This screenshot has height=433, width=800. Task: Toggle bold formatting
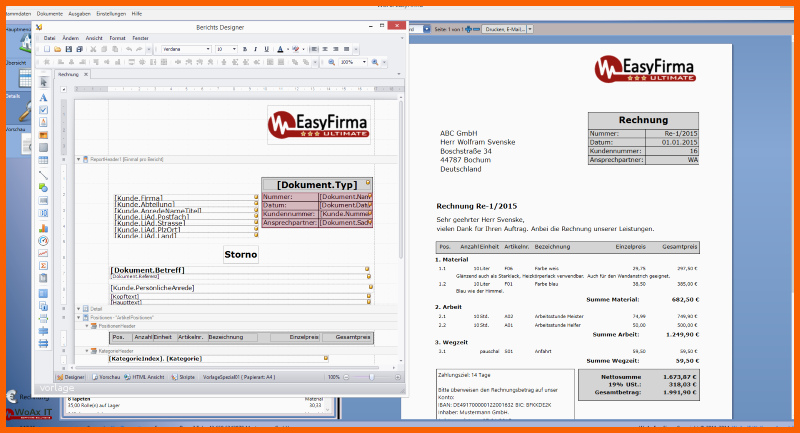pyautogui.click(x=245, y=49)
